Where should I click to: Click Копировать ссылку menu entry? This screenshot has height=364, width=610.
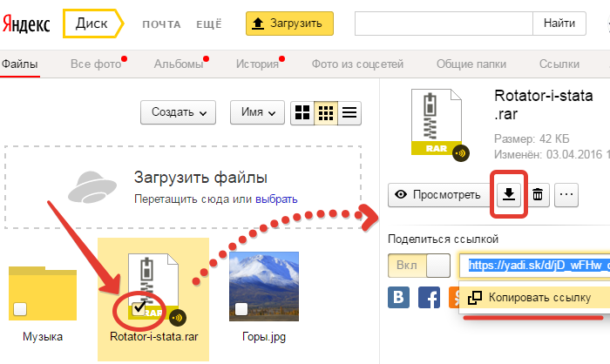click(534, 298)
